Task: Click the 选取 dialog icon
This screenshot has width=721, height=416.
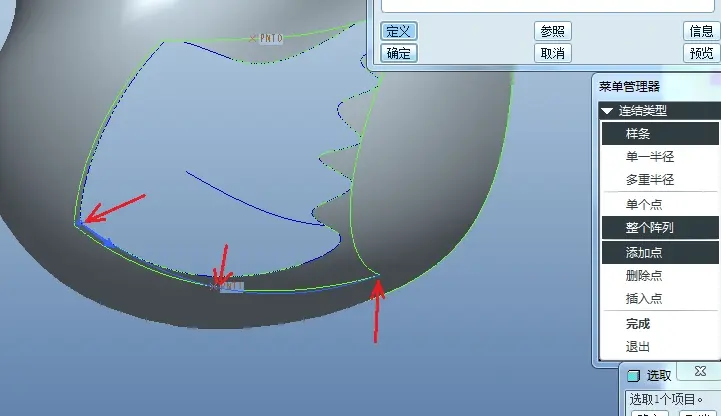Action: (634, 376)
